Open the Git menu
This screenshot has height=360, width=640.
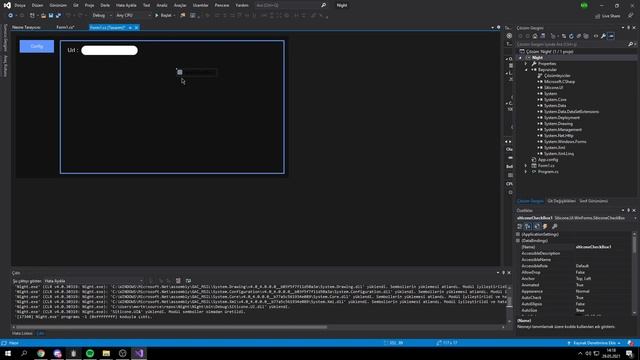pyautogui.click(x=76, y=5)
